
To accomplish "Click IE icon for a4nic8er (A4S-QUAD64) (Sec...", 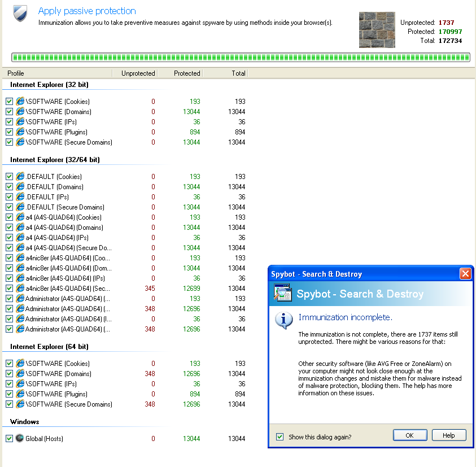I will pos(20,289).
